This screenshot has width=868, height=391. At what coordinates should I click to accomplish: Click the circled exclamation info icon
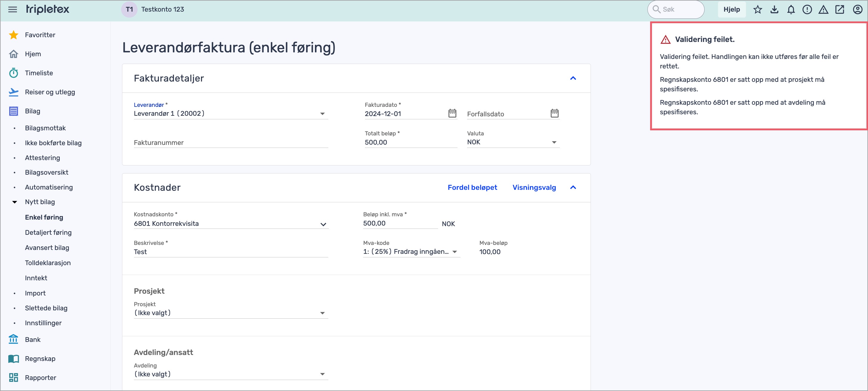[x=807, y=10]
